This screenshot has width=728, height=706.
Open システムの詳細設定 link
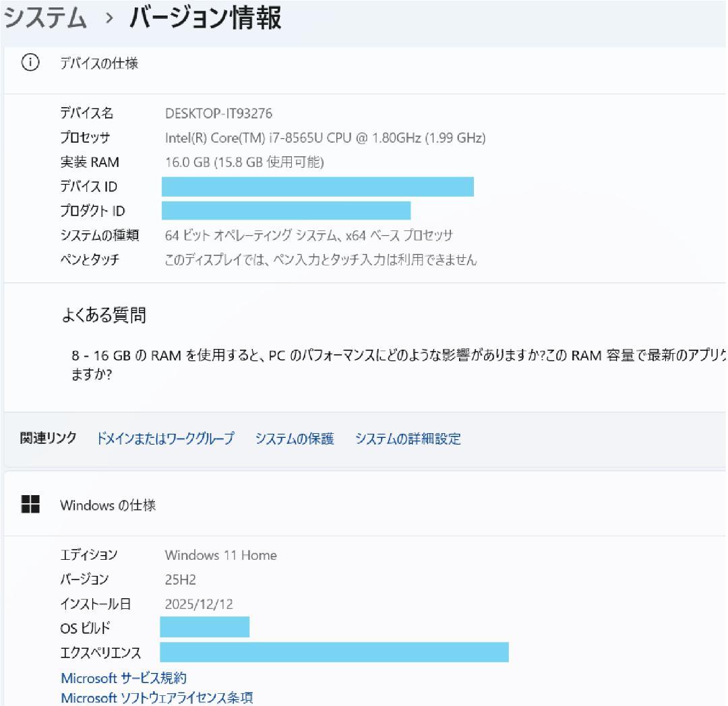pyautogui.click(x=406, y=439)
